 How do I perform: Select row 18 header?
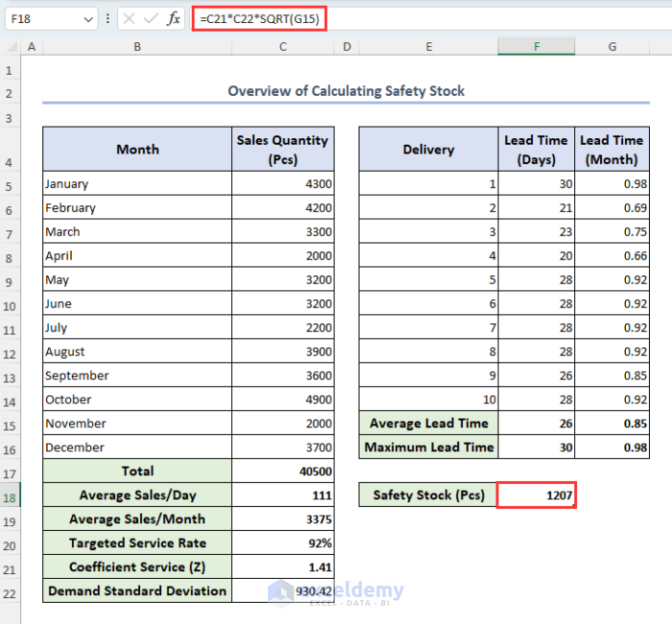[x=10, y=495]
